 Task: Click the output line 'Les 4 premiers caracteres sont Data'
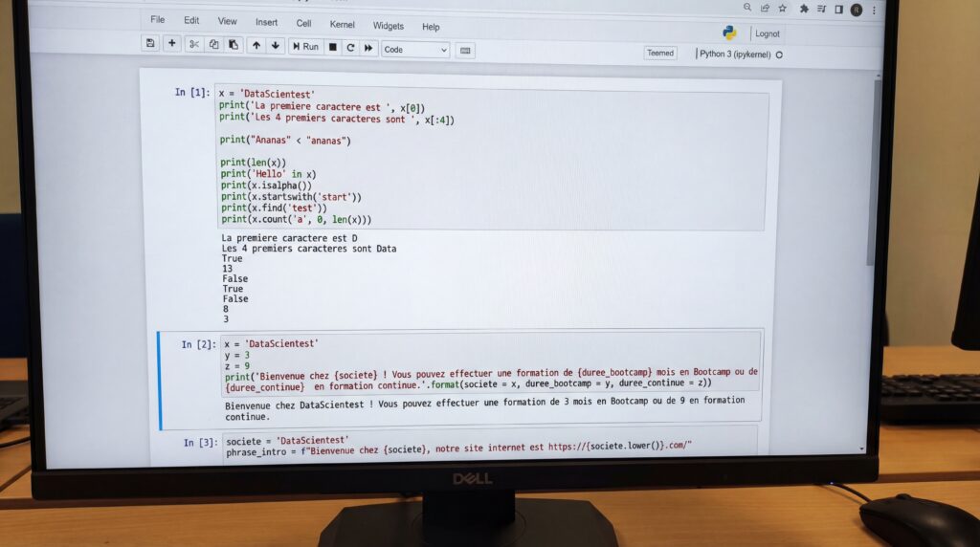point(309,249)
